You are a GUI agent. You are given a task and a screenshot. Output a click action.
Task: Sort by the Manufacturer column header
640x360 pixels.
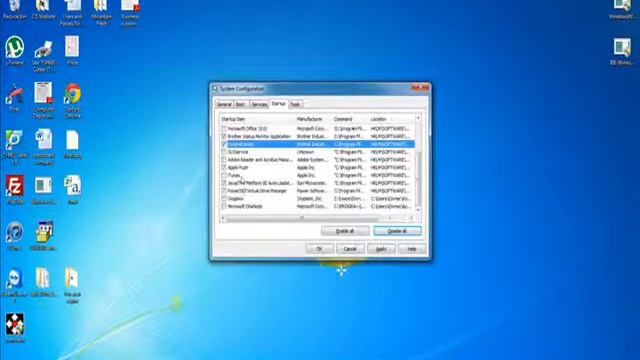click(313, 119)
